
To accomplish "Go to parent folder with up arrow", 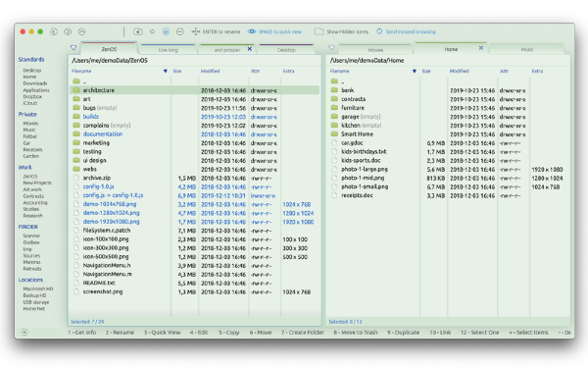I will (81, 32).
